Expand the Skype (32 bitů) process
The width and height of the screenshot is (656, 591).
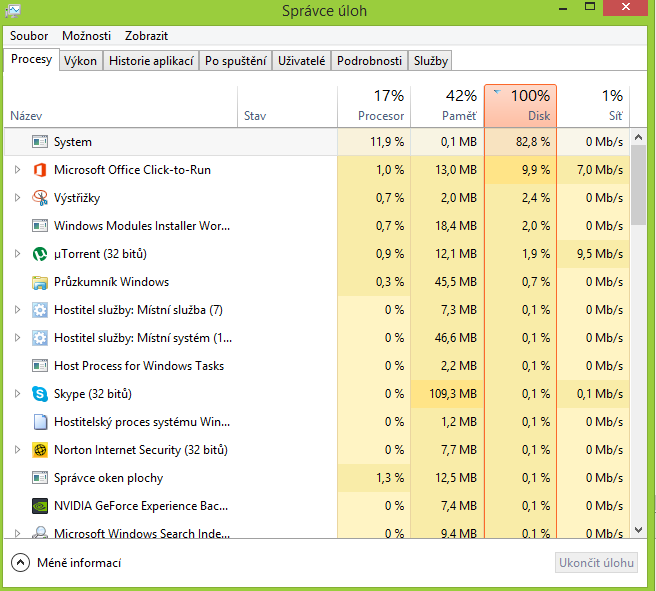click(17, 394)
